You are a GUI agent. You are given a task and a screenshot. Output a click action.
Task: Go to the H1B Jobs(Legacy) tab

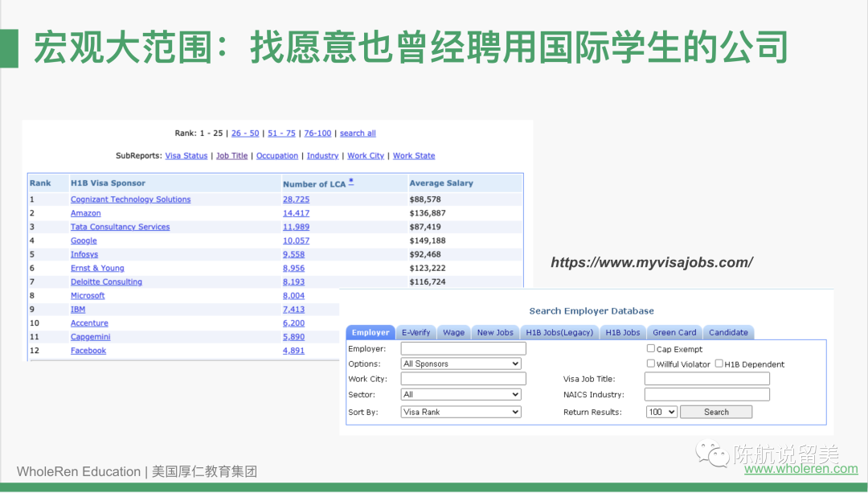559,332
